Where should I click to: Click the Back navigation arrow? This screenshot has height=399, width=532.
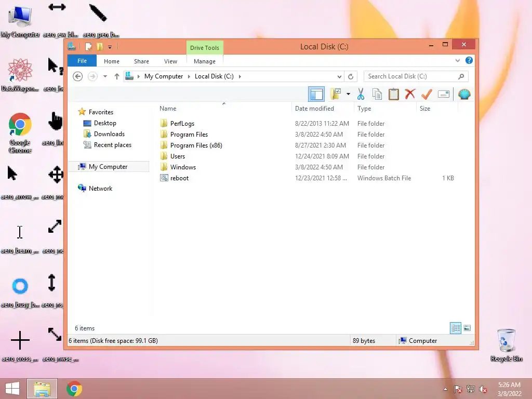point(78,76)
